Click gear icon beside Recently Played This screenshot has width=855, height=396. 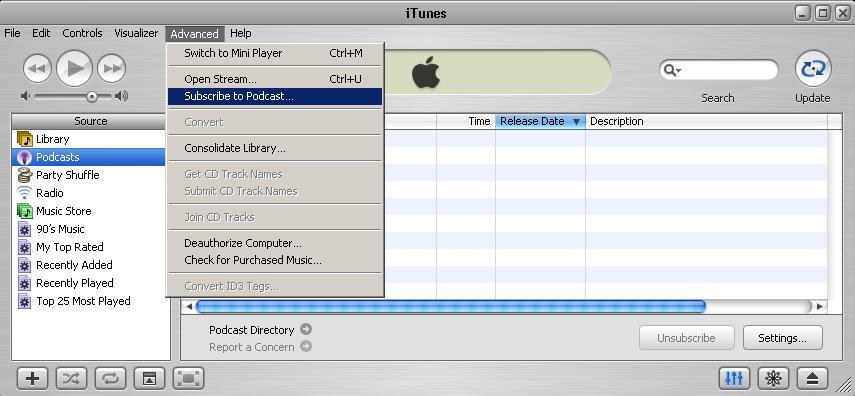coord(25,283)
